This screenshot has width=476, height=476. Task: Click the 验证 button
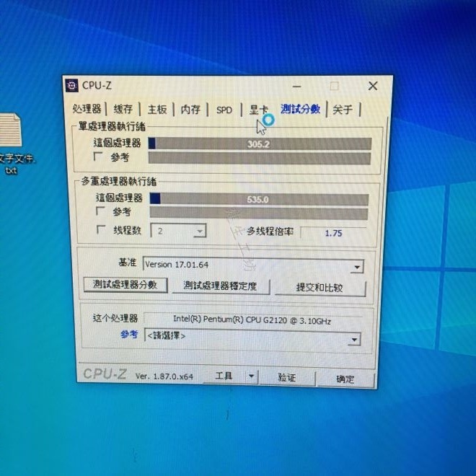[287, 378]
